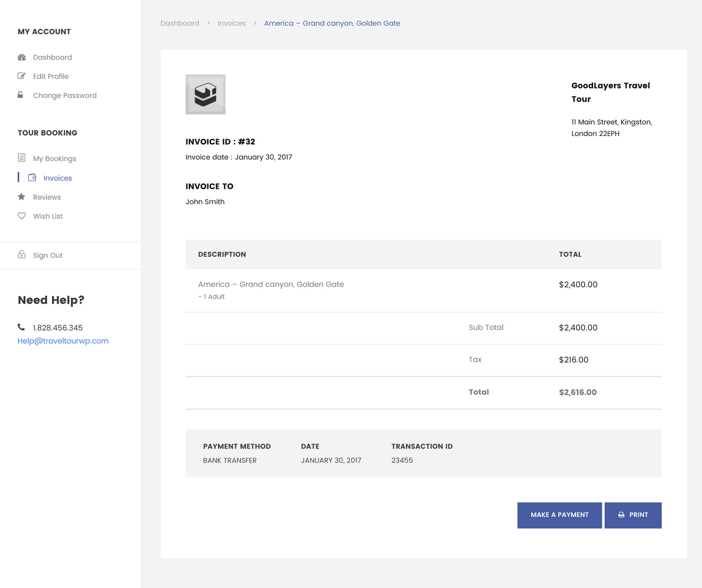Open Invoices from the breadcrumb trail
The height and width of the screenshot is (588, 702).
pyautogui.click(x=231, y=23)
